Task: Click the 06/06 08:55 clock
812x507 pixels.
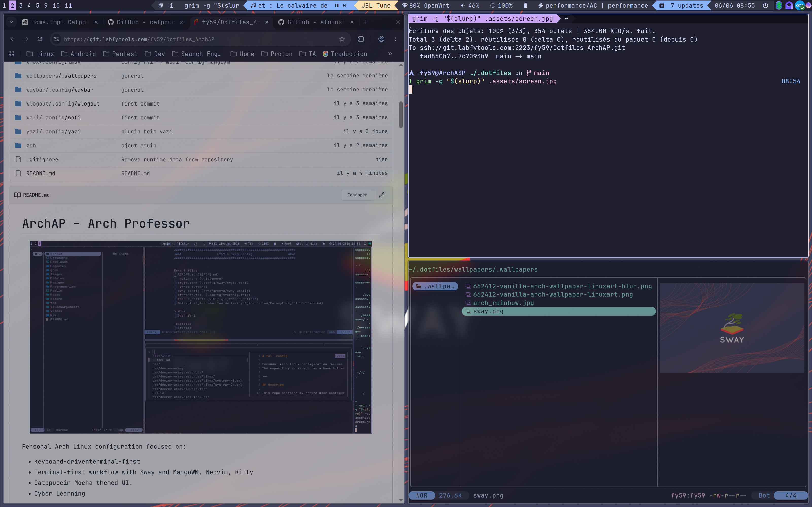Action: pos(735,5)
